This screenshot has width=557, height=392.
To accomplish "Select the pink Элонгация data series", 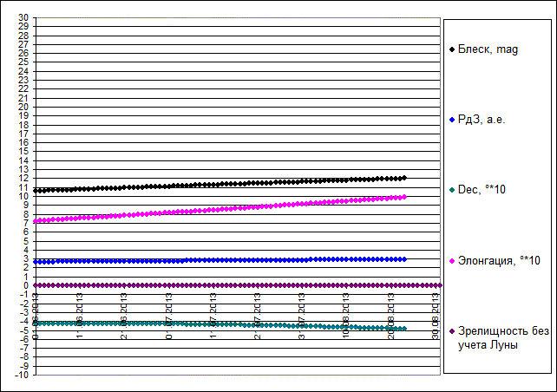I will 220,209.
